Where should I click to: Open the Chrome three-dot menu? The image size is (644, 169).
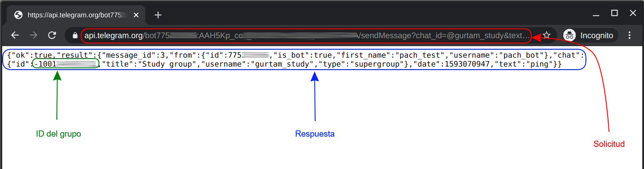click(629, 35)
